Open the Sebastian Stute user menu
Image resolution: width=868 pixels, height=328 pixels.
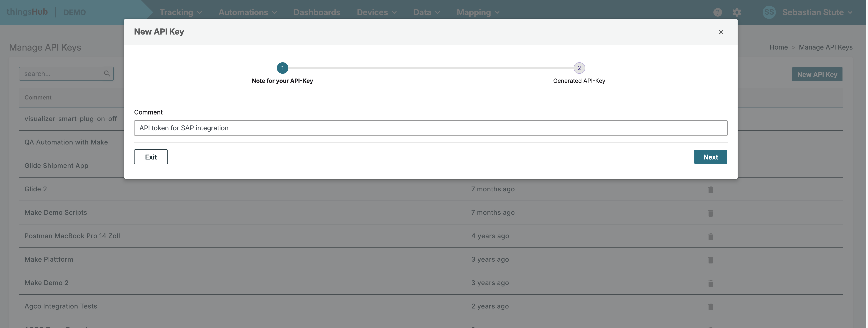click(x=816, y=13)
